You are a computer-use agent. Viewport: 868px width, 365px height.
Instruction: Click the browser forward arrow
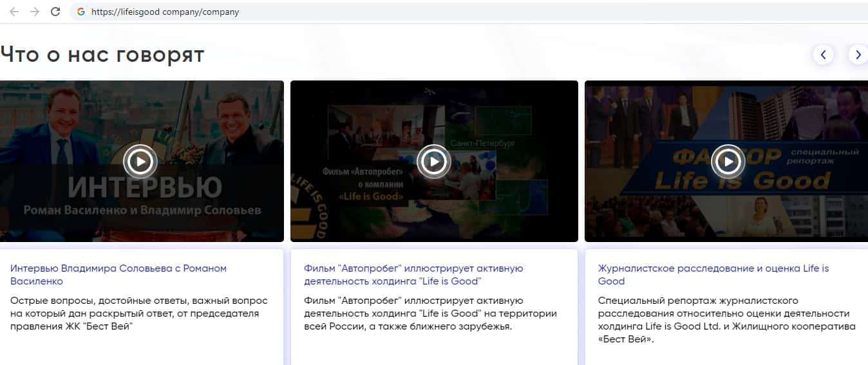[x=35, y=12]
